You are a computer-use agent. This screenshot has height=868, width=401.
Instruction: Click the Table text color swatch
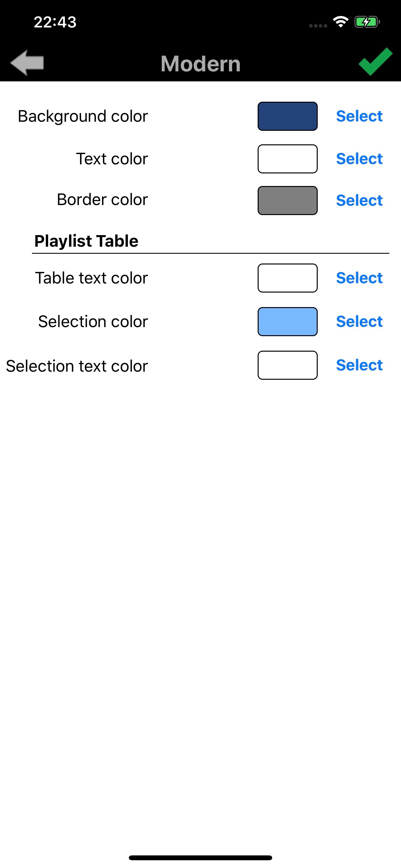pyautogui.click(x=287, y=278)
